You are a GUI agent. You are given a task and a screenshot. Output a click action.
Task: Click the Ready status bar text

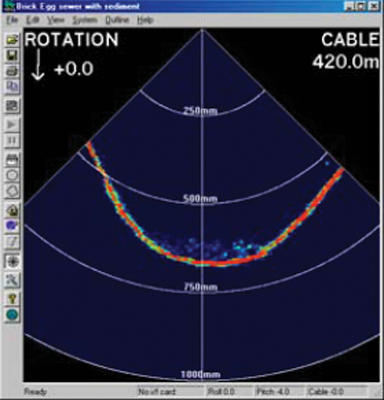coord(35,392)
